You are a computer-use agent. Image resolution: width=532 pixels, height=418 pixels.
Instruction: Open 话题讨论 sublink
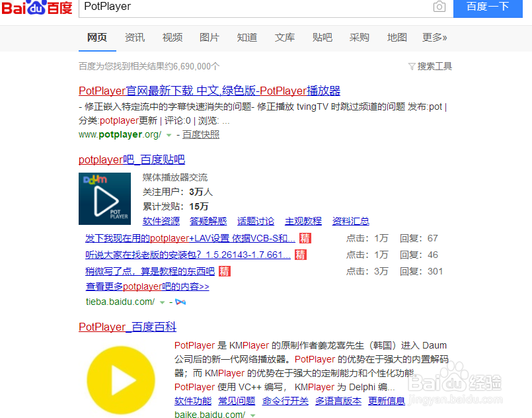pos(256,221)
